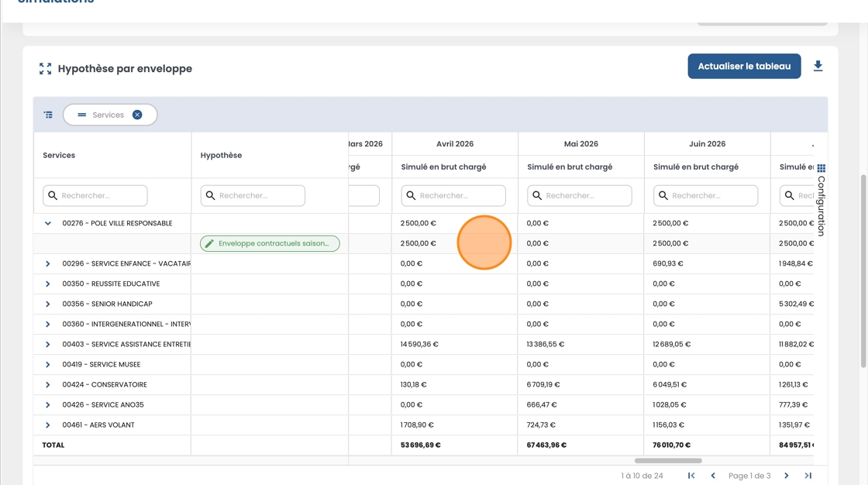Jump to the last page
This screenshot has width=868, height=485.
pos(808,476)
